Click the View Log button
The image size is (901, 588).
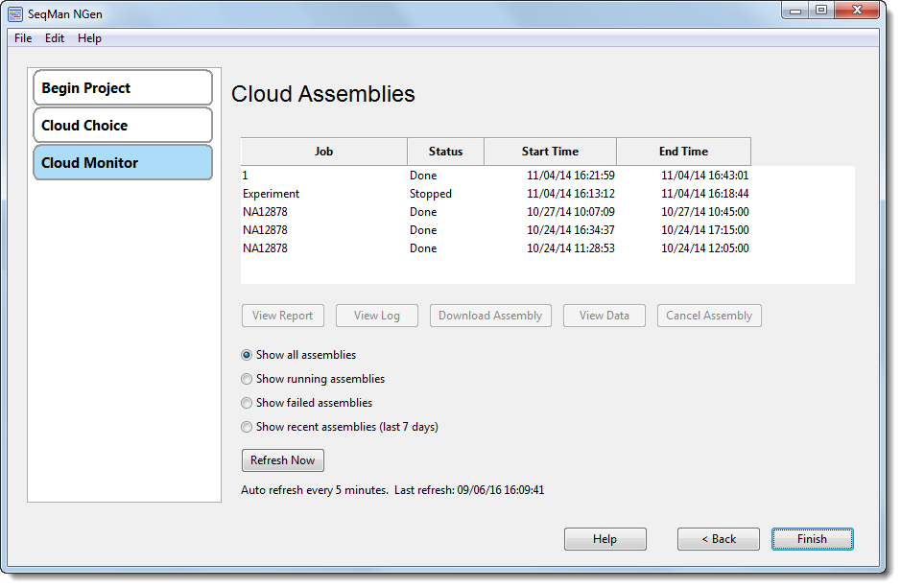point(377,316)
